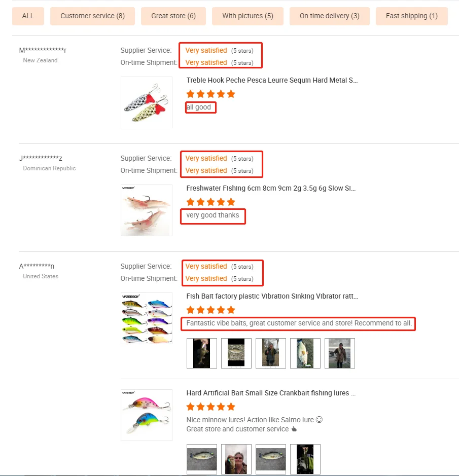Open the Freshwater Fishing 6cm 8cm product link
The height and width of the screenshot is (476, 459).
pos(271,188)
